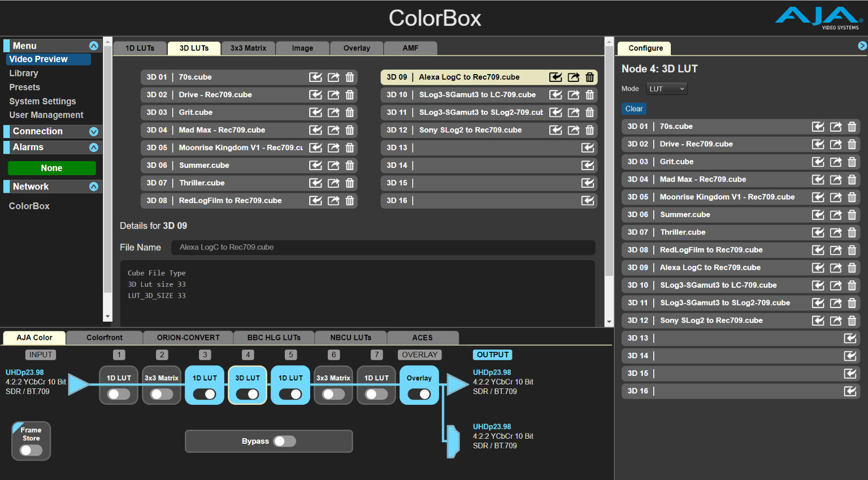
Task: Enable the Frame Store toggle
Action: pyautogui.click(x=31, y=450)
